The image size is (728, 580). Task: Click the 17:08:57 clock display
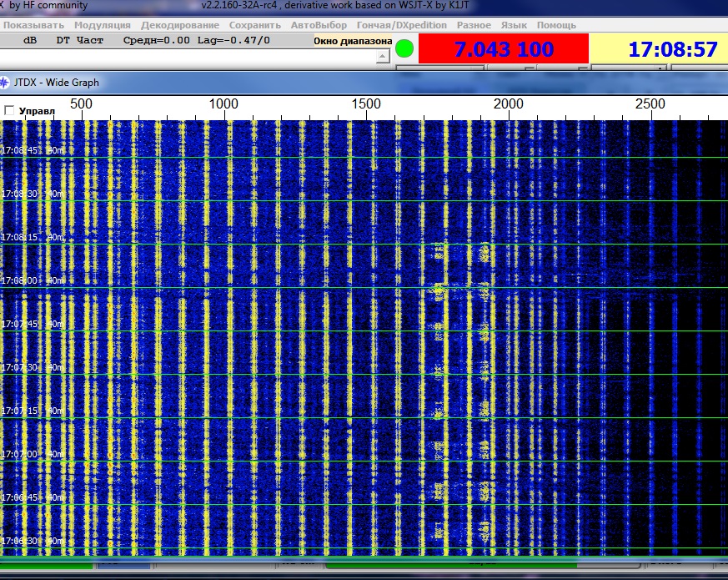click(672, 49)
